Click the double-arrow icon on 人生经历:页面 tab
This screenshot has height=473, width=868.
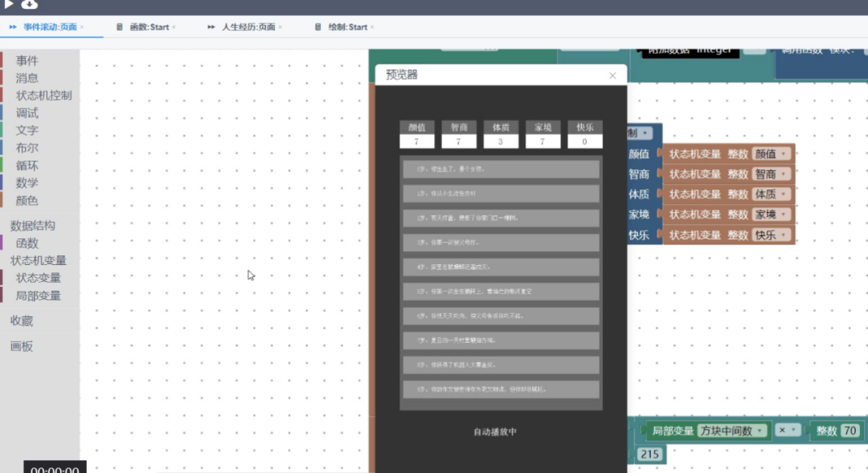[x=211, y=27]
